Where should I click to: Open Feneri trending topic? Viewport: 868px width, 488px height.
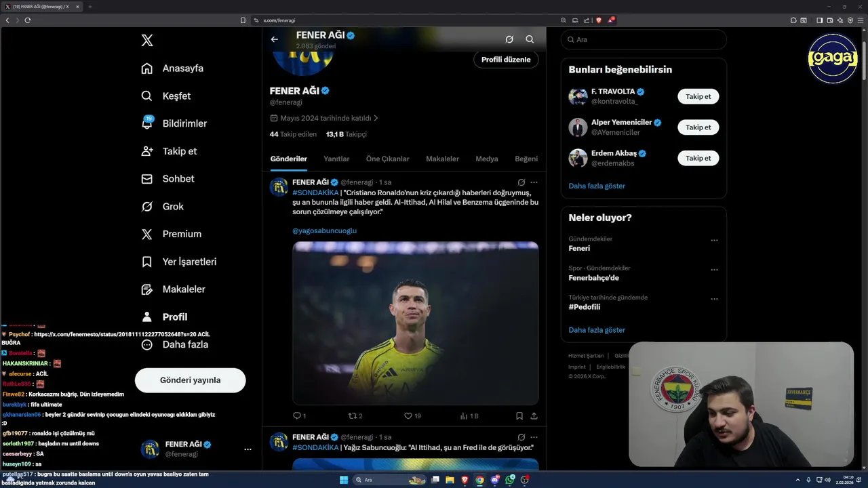579,248
